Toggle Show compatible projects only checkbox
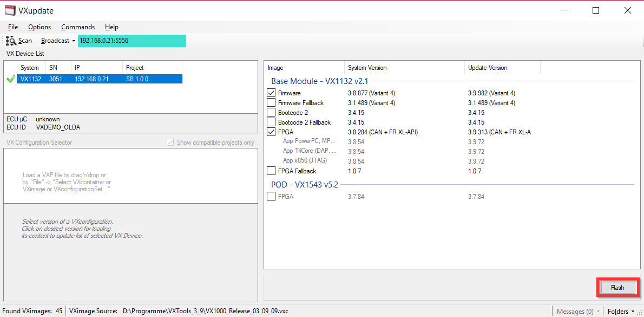 coord(170,143)
